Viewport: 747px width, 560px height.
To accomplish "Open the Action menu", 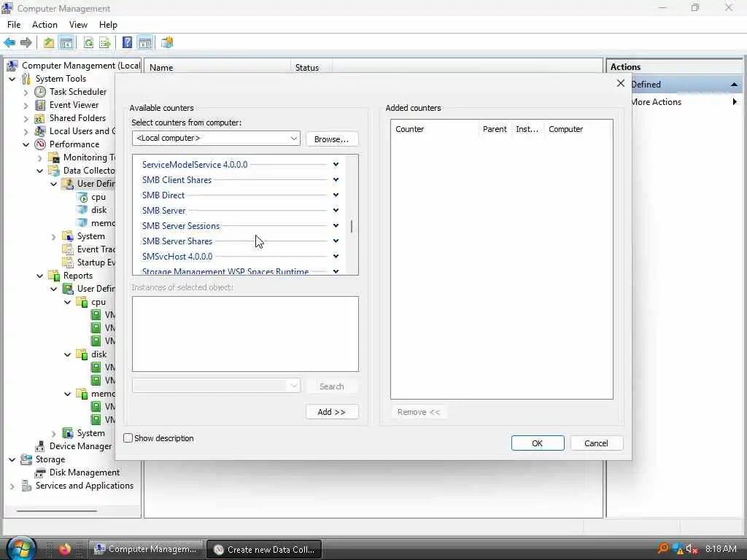I will pyautogui.click(x=44, y=25).
